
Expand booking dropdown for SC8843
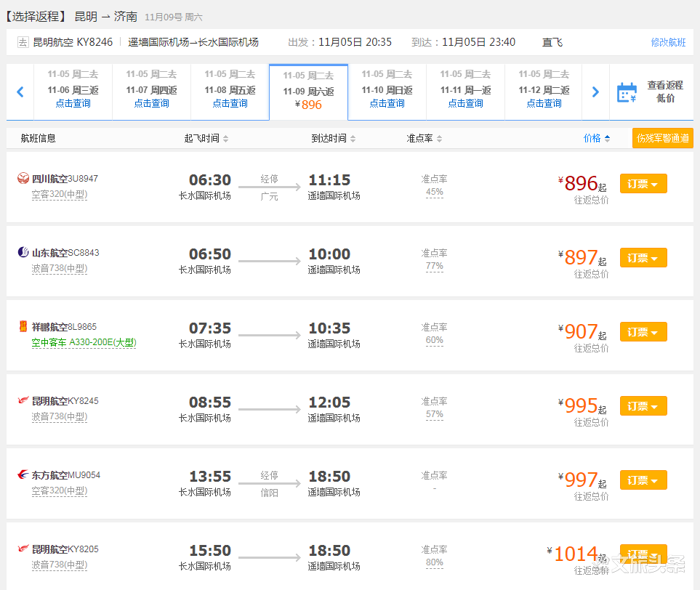pos(643,257)
